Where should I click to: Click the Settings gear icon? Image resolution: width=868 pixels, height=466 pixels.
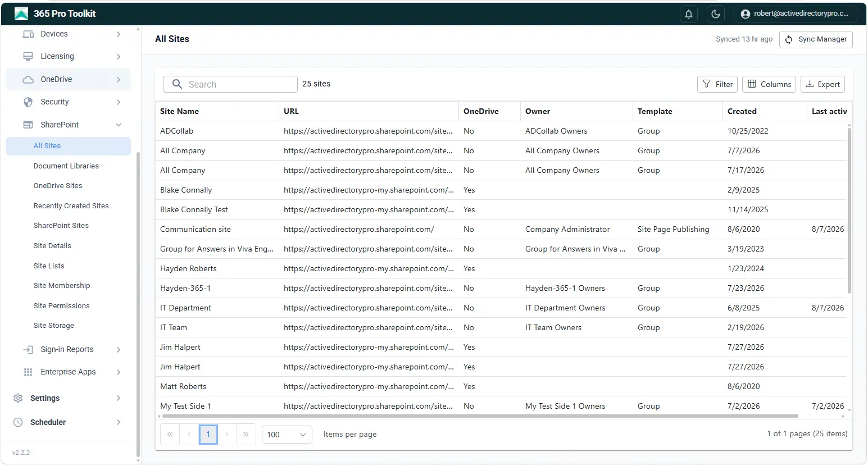tap(18, 398)
